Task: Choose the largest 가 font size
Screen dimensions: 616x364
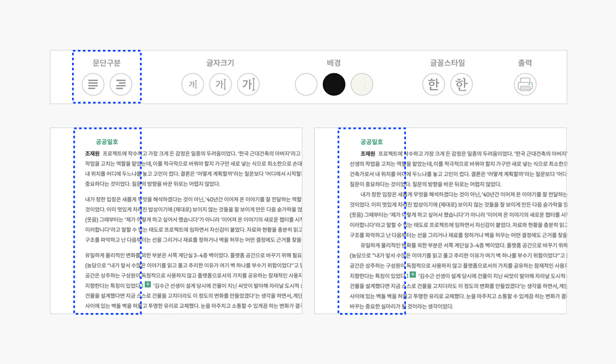Action: [249, 84]
